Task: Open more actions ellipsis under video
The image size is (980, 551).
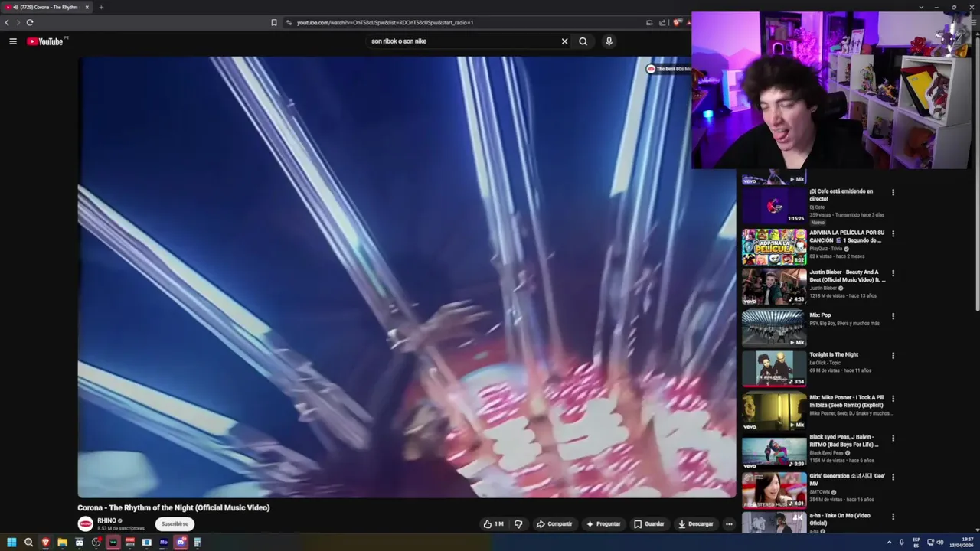Action: (729, 524)
